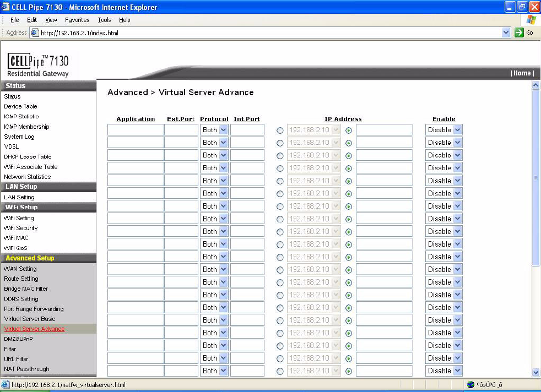541x392 pixels.
Task: Select first row manual IP radio button
Action: click(x=349, y=130)
